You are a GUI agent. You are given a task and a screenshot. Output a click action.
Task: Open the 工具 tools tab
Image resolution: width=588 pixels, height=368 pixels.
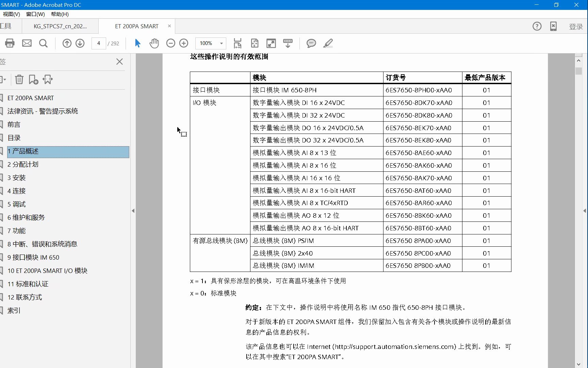tap(6, 26)
